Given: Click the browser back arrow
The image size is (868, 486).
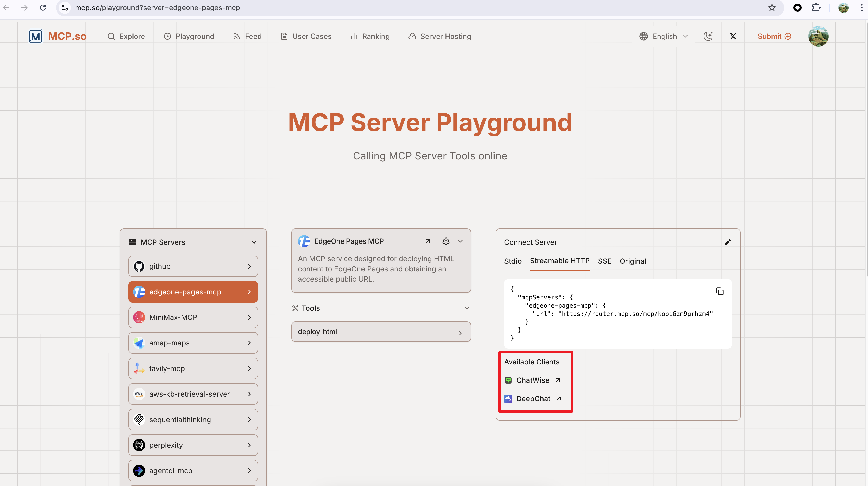Looking at the screenshot, I should click(x=6, y=7).
